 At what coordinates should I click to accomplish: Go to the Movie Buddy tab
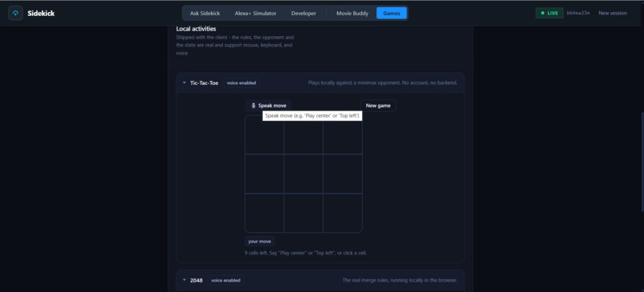[x=352, y=13]
